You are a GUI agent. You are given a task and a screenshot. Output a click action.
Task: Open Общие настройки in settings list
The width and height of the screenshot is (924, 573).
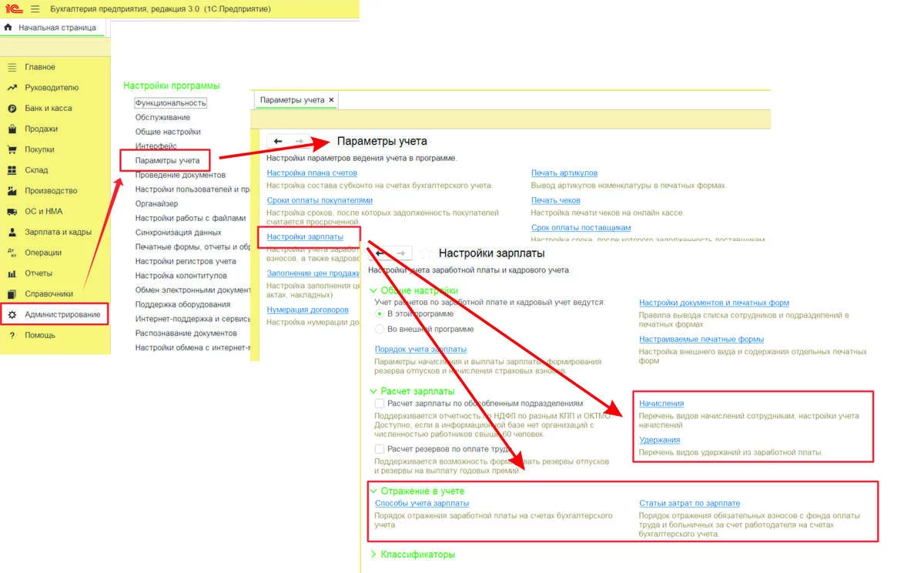[168, 132]
